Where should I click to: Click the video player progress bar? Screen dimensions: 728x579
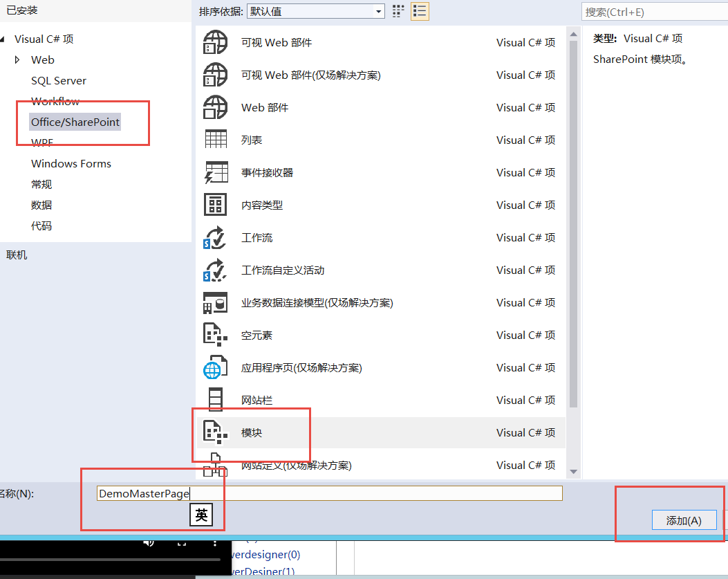point(110,560)
